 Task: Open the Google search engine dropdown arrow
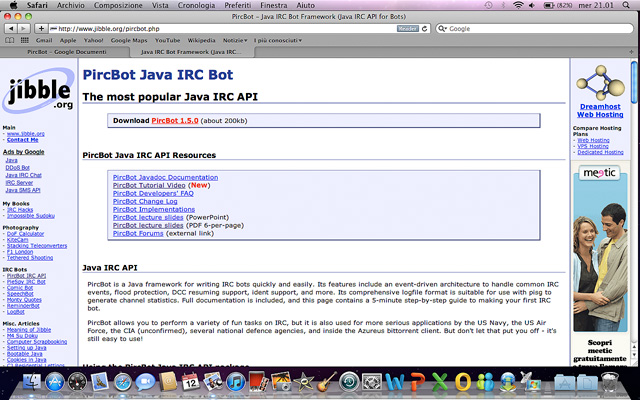(442, 29)
